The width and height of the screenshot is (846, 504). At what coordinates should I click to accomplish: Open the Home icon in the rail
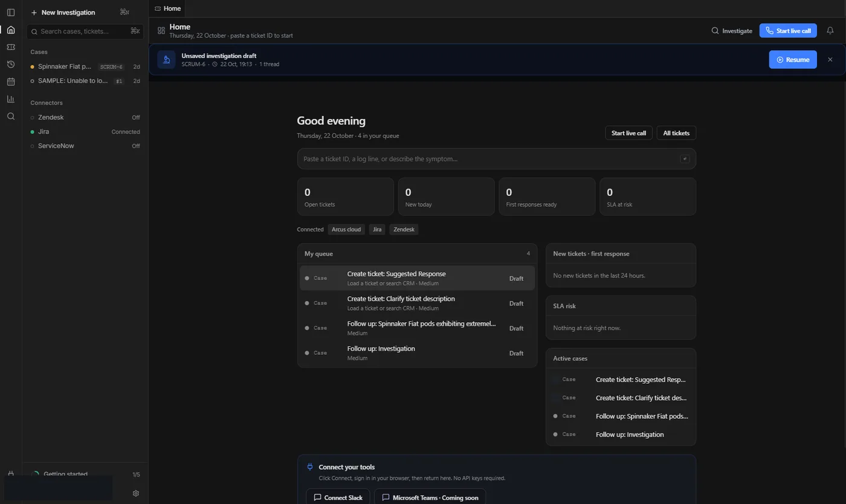(x=11, y=30)
